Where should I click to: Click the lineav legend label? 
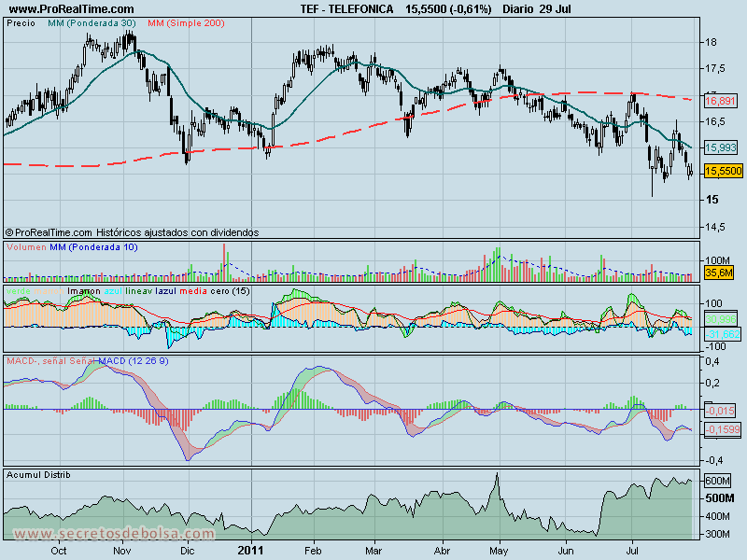[x=139, y=291]
